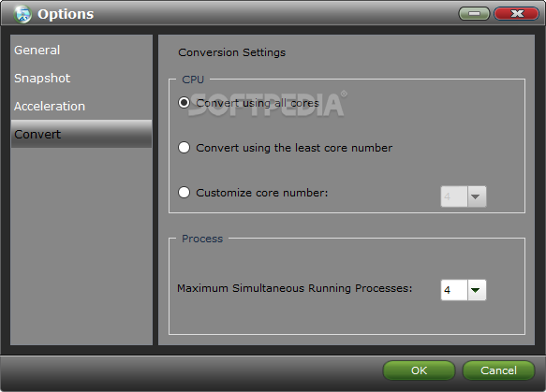
Task: Click the Process group label
Action: click(202, 239)
